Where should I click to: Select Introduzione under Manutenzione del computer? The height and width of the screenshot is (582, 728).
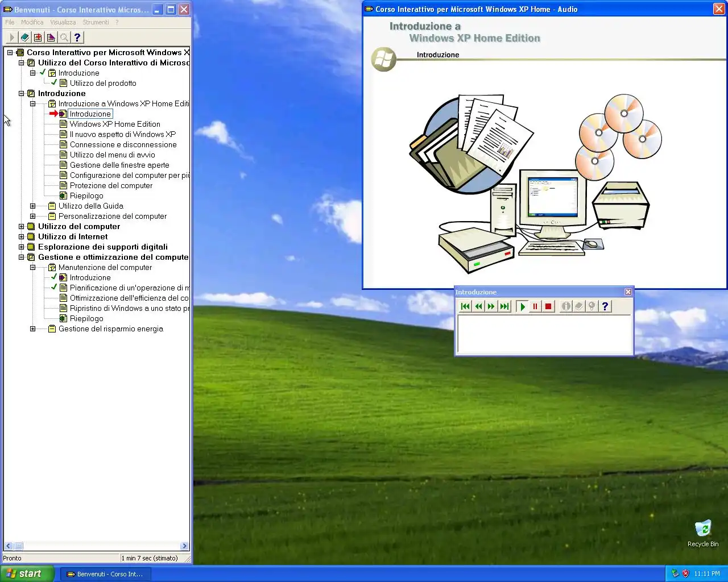90,277
